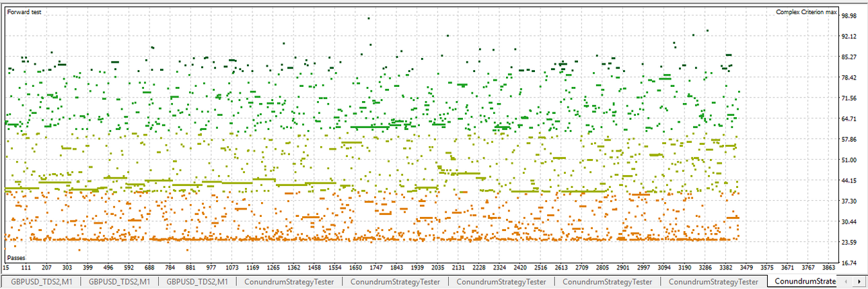Select the 71.56 y-axis value
868x289 pixels.
(x=851, y=98)
